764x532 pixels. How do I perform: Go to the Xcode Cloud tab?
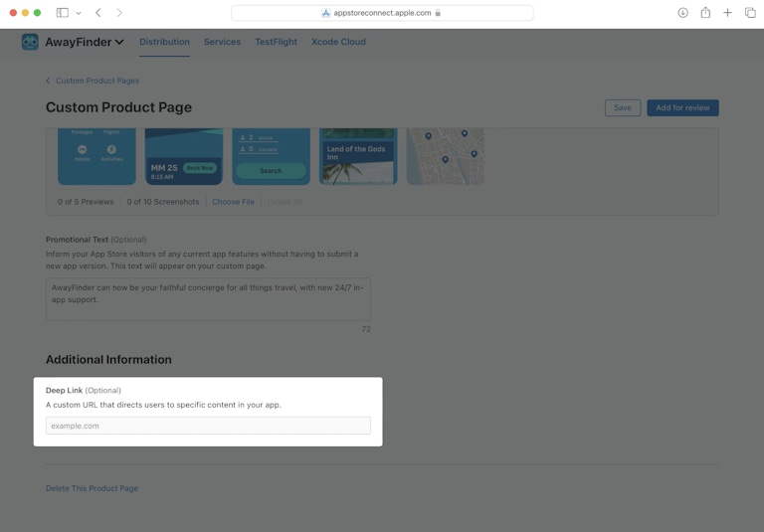(338, 42)
